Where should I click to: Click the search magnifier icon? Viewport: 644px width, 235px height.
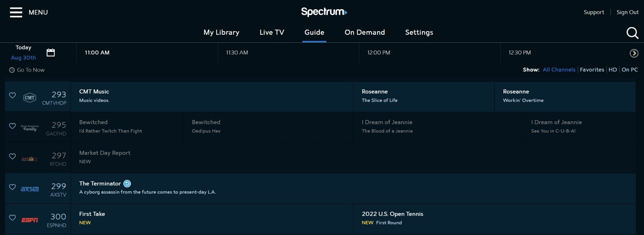(632, 33)
